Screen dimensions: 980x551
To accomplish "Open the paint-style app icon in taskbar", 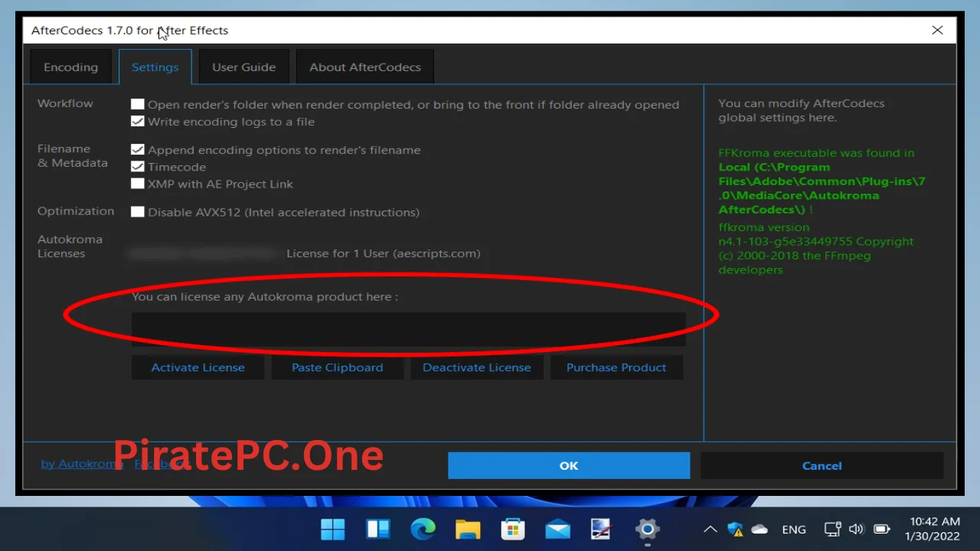I will point(602,529).
